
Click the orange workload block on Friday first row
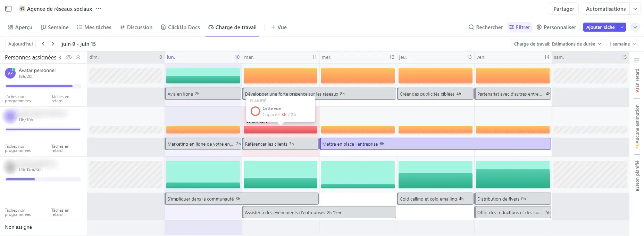[513, 76]
